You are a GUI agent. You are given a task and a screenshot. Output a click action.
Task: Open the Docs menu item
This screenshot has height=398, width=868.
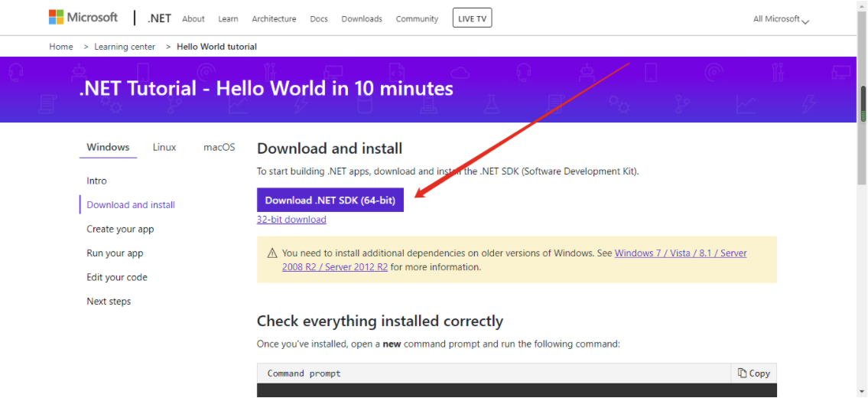tap(319, 19)
